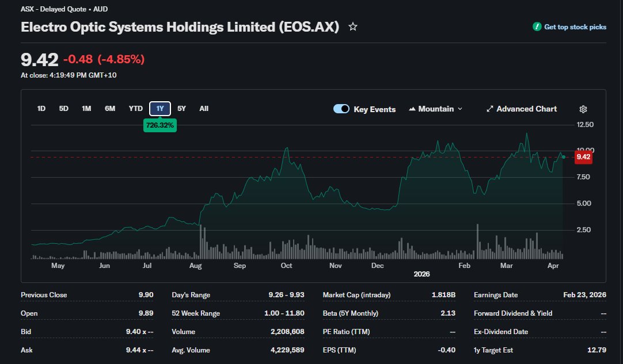623x364 pixels.
Task: Switch chart to 1M range
Action: pyautogui.click(x=86, y=108)
